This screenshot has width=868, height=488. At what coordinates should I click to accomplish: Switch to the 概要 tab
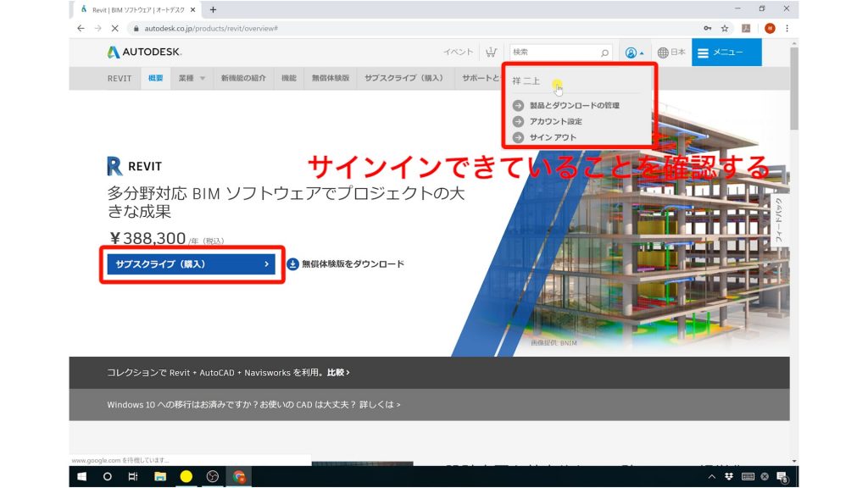[x=155, y=78]
